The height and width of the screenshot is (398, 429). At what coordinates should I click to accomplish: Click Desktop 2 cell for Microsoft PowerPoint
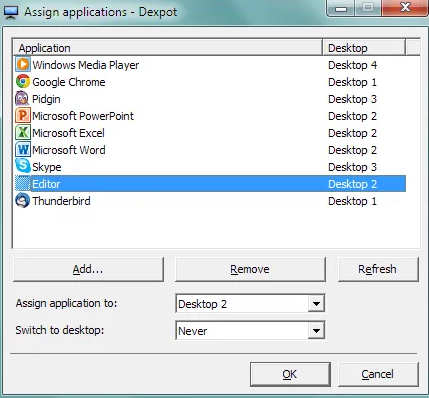click(352, 116)
